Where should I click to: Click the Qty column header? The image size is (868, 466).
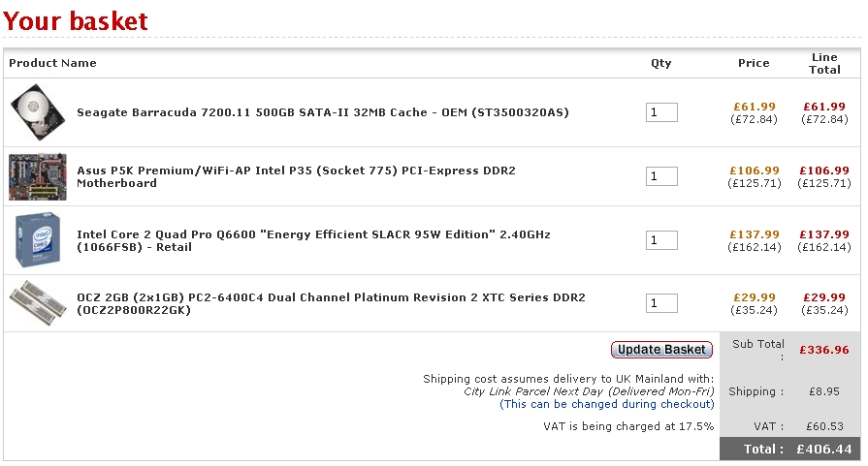[x=661, y=63]
